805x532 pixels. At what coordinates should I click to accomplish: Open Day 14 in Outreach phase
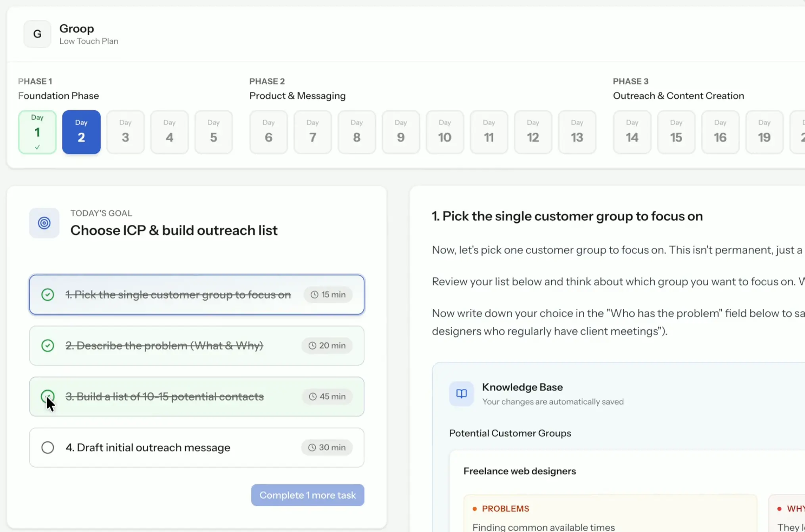[632, 132]
